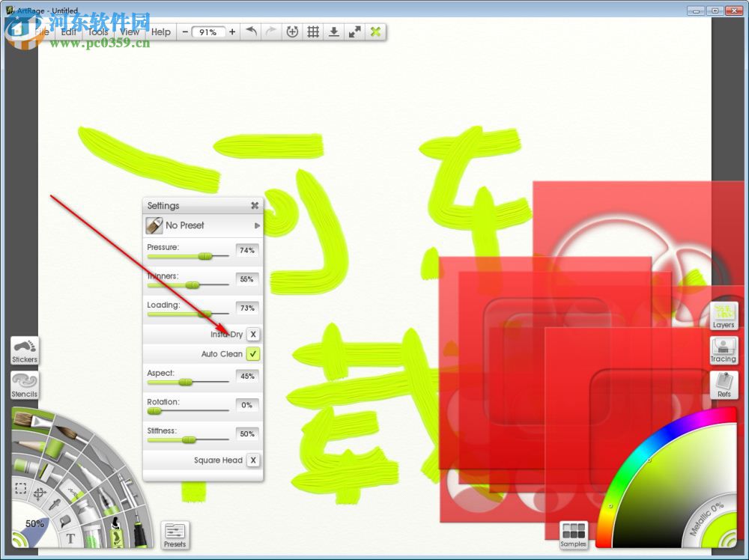Image resolution: width=749 pixels, height=560 pixels.
Task: Open the Stencils panel
Action: click(x=25, y=386)
